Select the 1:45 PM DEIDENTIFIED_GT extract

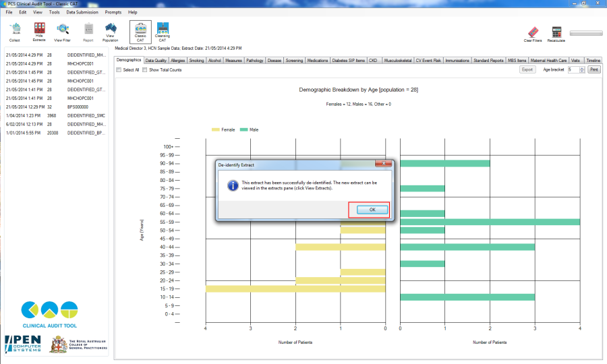point(56,72)
